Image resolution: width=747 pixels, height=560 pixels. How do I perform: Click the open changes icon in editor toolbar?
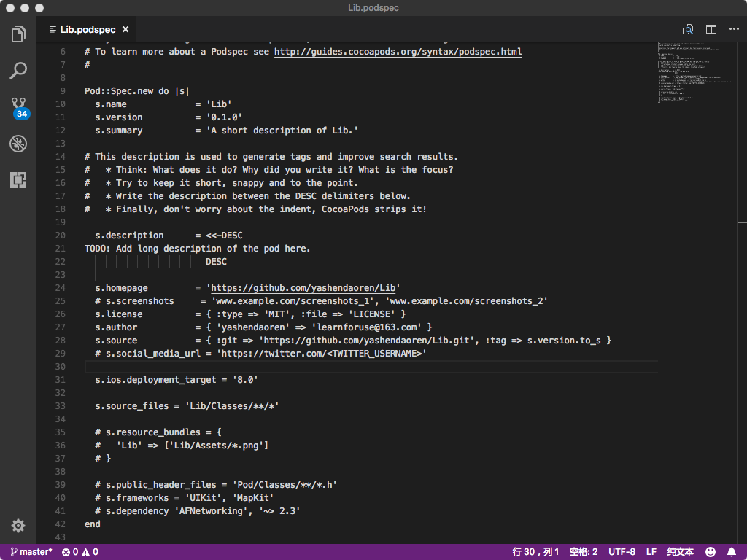pyautogui.click(x=687, y=30)
